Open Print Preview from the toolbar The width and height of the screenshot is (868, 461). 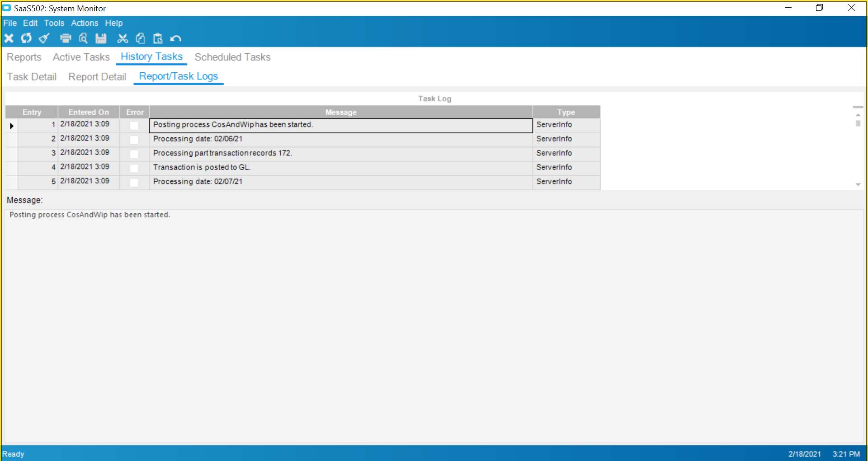pyautogui.click(x=83, y=38)
